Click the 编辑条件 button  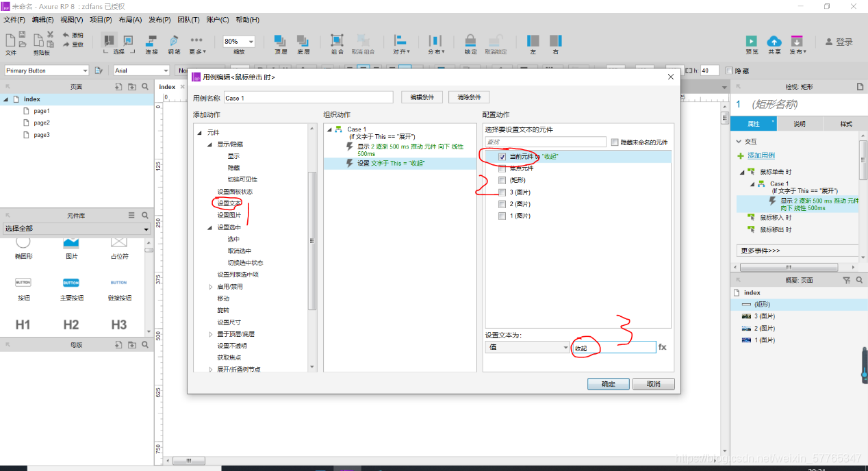coord(422,97)
